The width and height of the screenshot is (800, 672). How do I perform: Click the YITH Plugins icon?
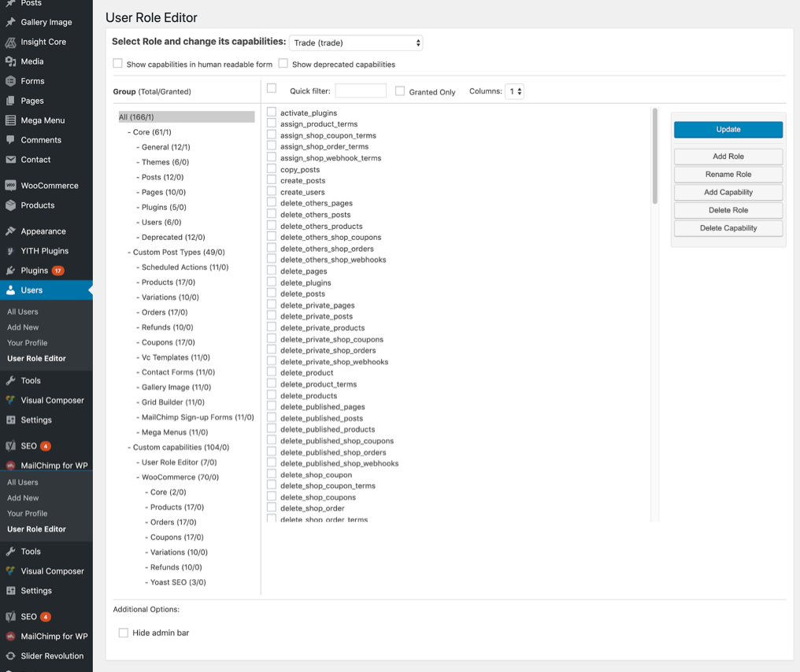click(10, 251)
